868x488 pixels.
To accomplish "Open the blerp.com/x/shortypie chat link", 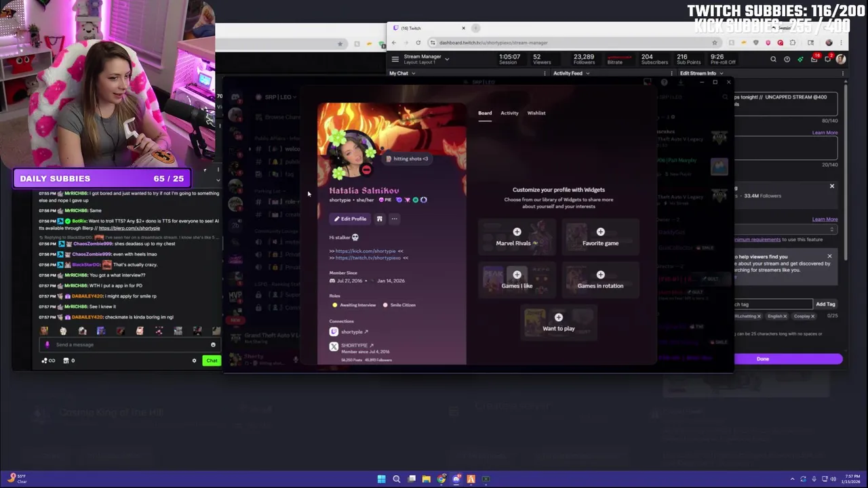I will pyautogui.click(x=130, y=228).
